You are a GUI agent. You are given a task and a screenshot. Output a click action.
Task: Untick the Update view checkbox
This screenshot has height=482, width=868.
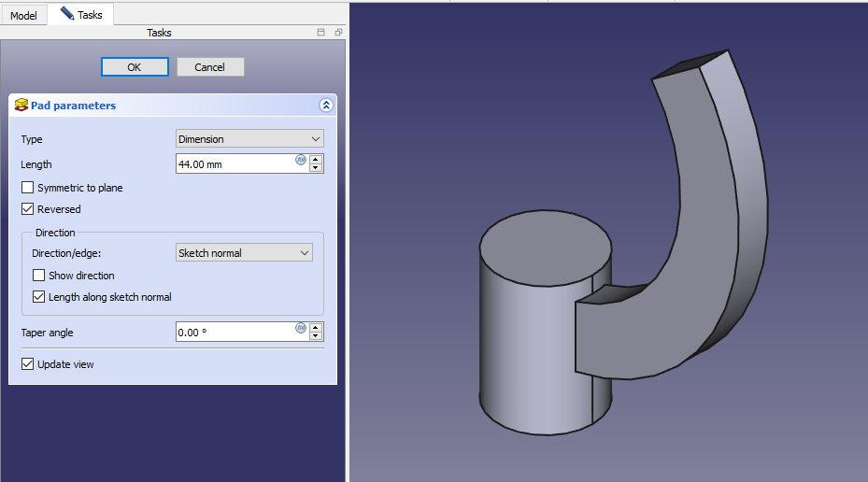(x=27, y=364)
